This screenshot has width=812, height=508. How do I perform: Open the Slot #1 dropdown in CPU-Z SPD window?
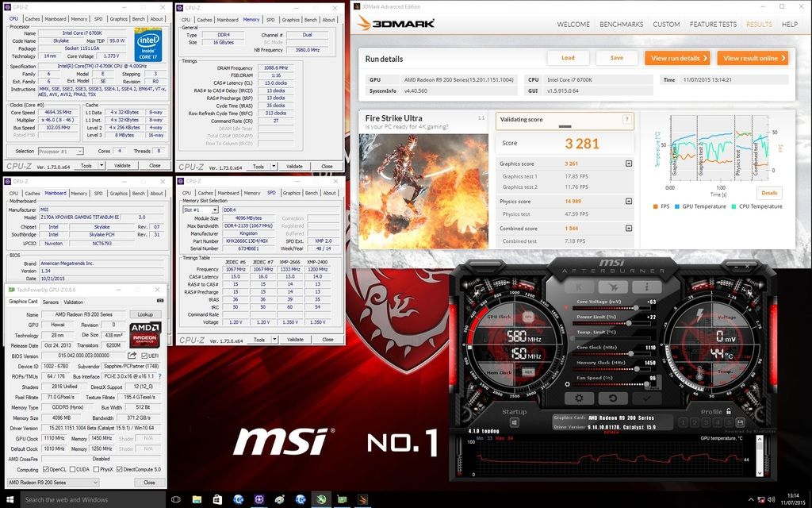tap(201, 210)
